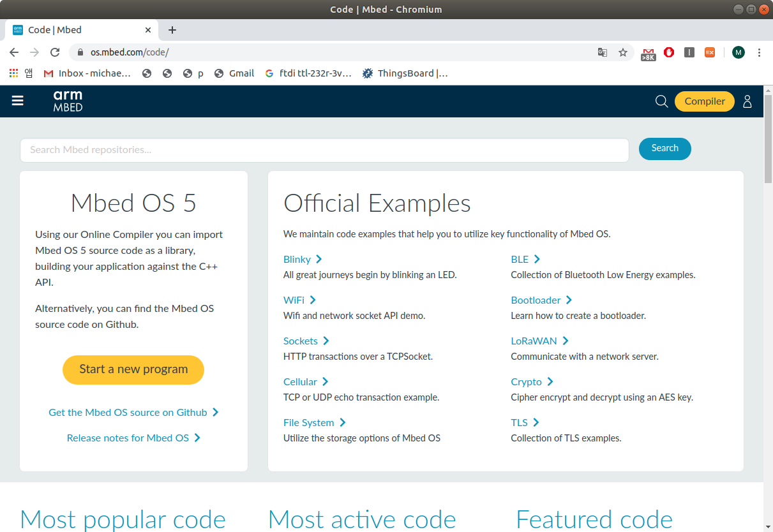This screenshot has width=773, height=532.
Task: Click the Compiler button
Action: point(705,101)
